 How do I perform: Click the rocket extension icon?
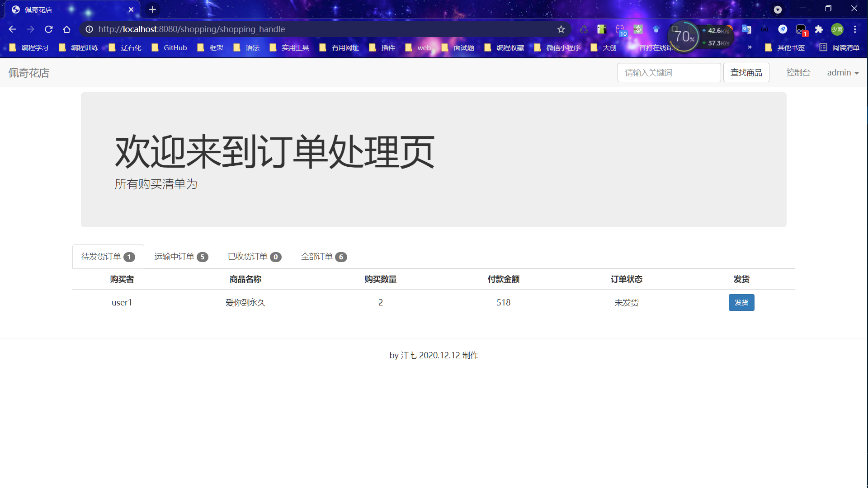[783, 29]
